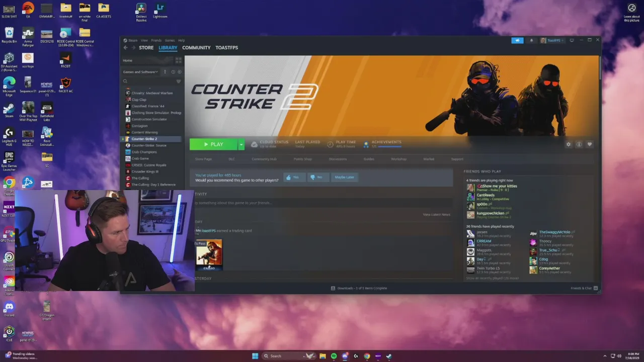Expand the Games and Software filter dropdown
The height and width of the screenshot is (362, 644).
140,72
